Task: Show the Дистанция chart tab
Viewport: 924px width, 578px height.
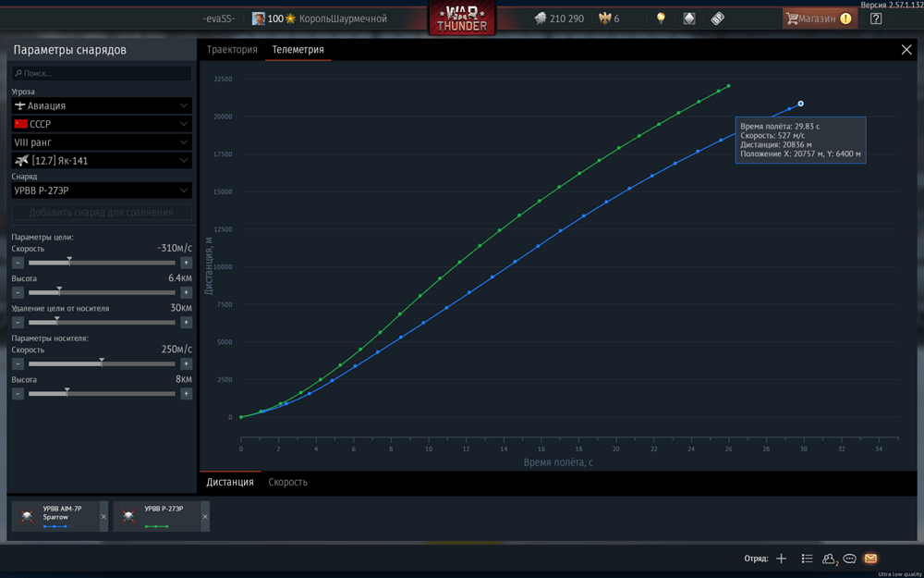Action: [230, 482]
